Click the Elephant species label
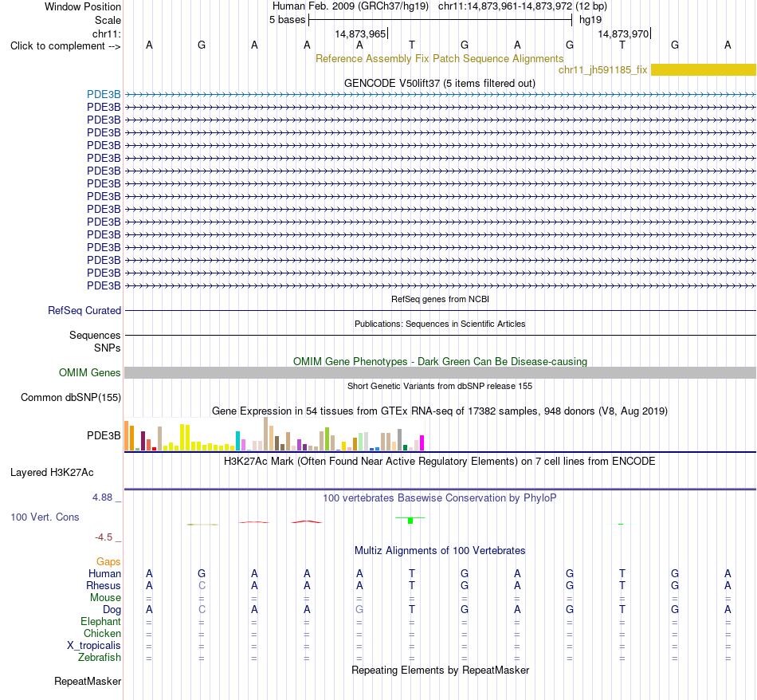 click(x=100, y=621)
